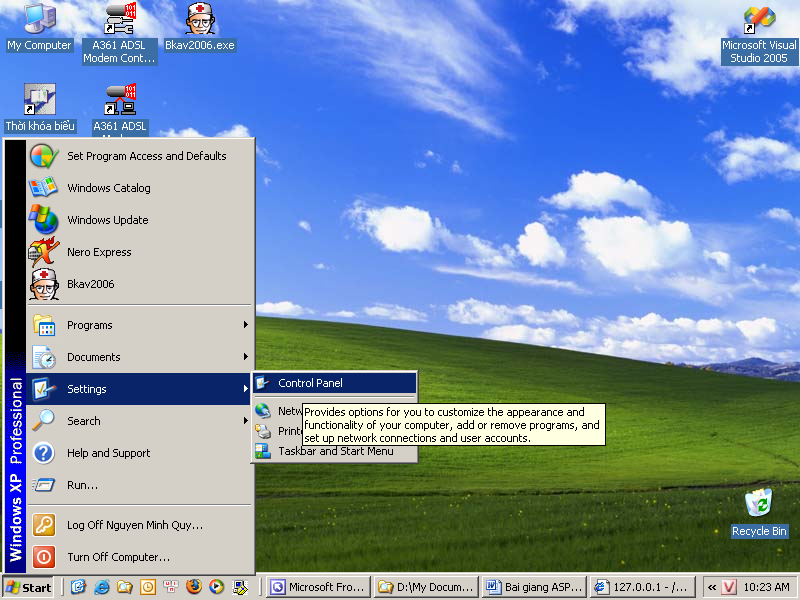The width and height of the screenshot is (800, 600).
Task: Start Nero Express from the Start menu
Action: [140, 252]
